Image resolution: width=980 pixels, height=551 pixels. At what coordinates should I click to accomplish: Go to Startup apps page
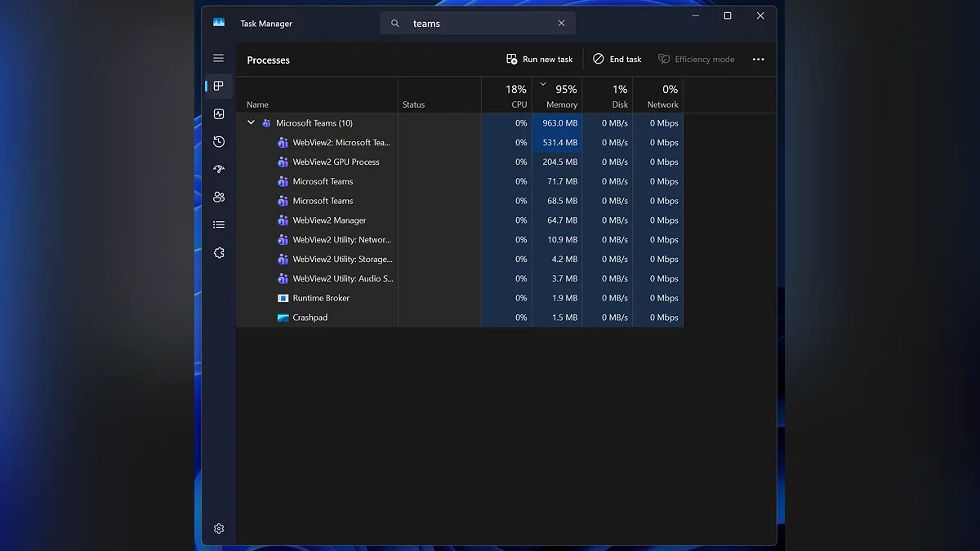(x=218, y=170)
